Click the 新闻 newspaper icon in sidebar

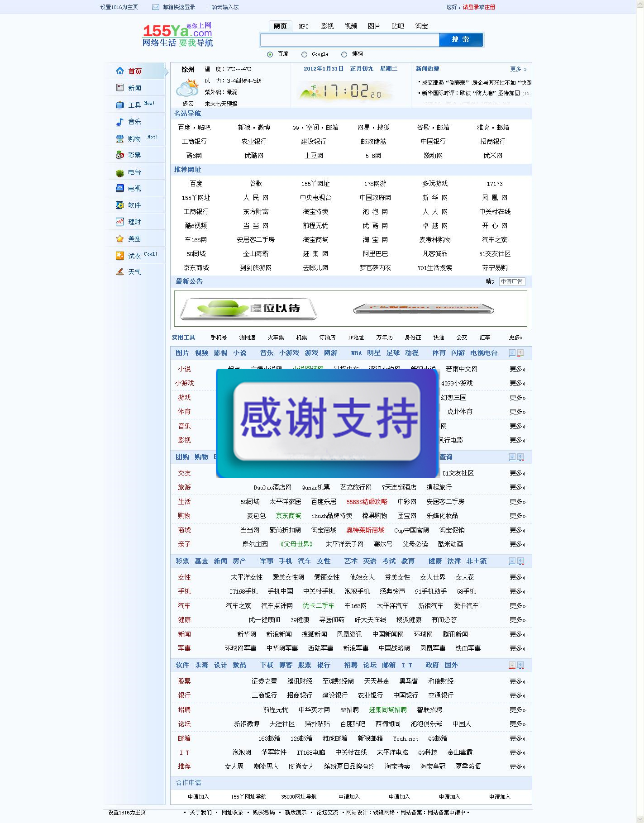[120, 87]
